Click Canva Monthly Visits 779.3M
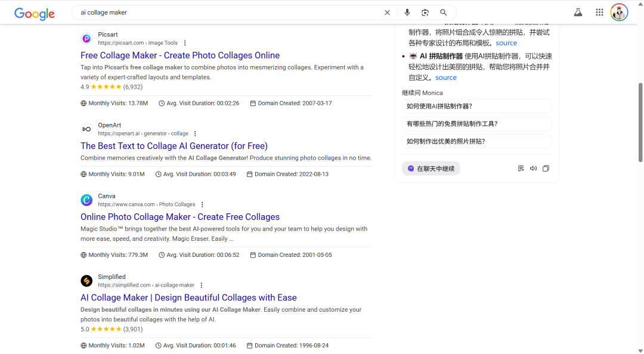The width and height of the screenshot is (644, 354). (x=114, y=255)
